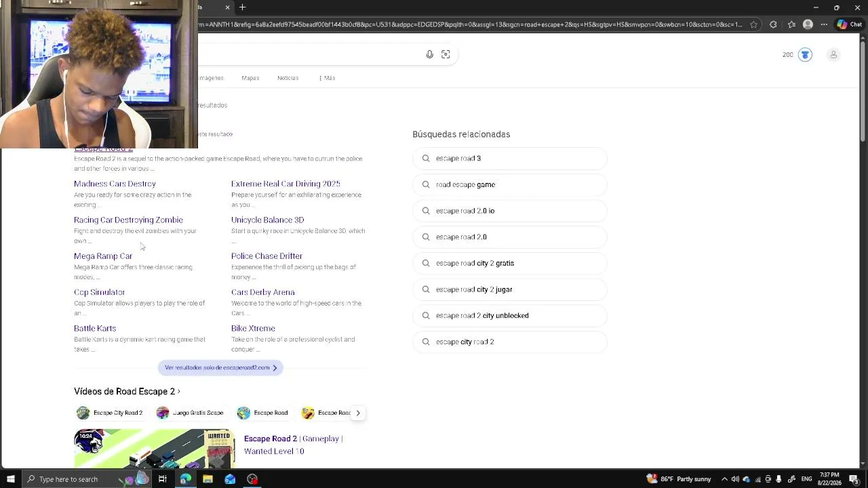Select the Escape Road video chip
The image size is (868, 488).
[x=263, y=413]
